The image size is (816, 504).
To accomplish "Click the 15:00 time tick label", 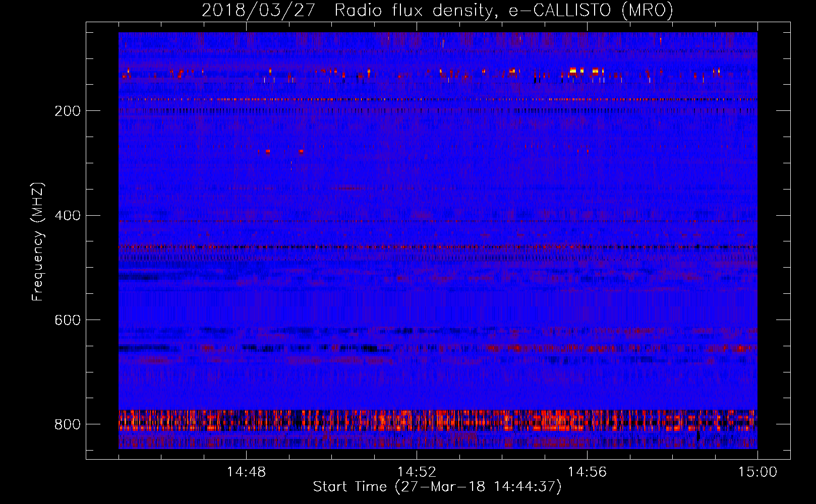I will click(x=757, y=472).
